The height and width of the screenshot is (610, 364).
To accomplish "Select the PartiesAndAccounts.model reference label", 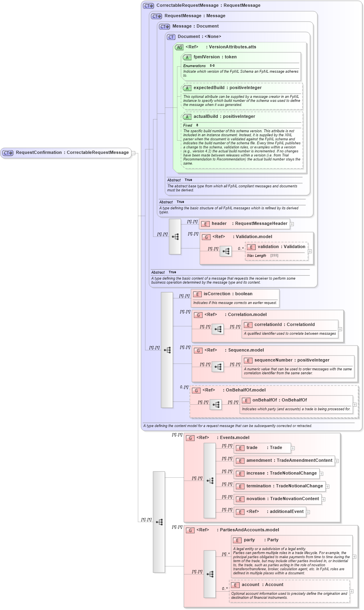I will coord(238,530).
